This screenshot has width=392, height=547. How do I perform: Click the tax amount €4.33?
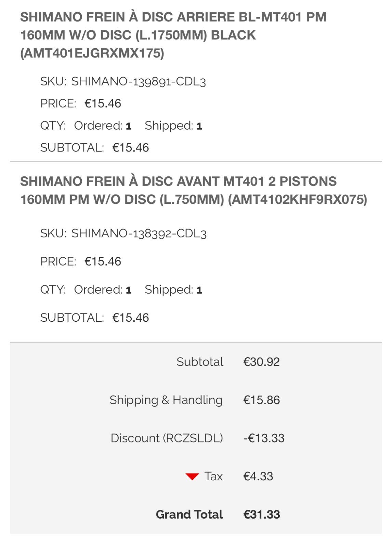coord(258,476)
